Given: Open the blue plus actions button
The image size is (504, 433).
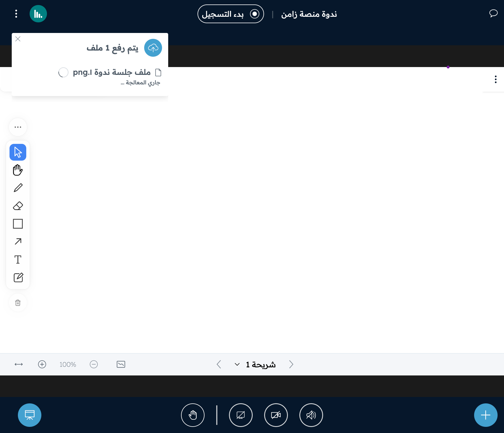Looking at the screenshot, I should coord(486,415).
